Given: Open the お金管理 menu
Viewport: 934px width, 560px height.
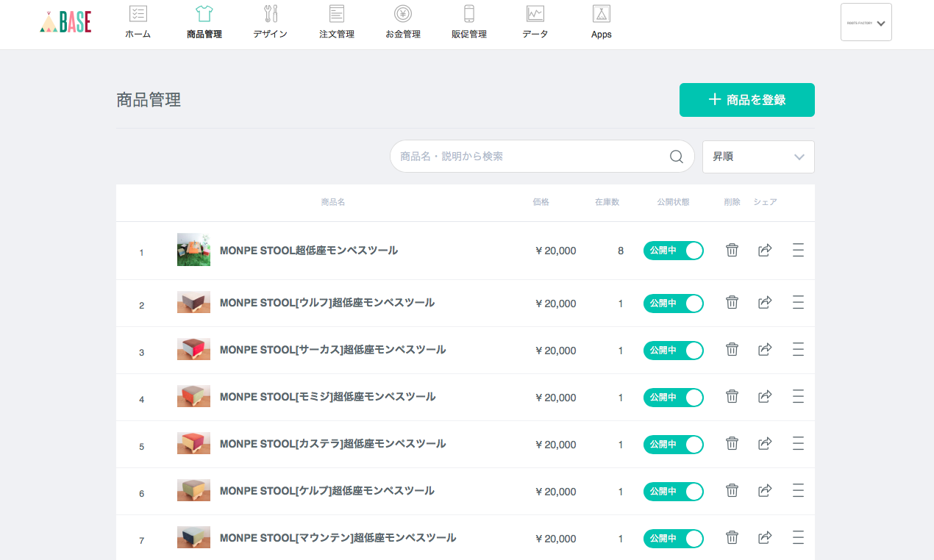Looking at the screenshot, I should (x=402, y=23).
